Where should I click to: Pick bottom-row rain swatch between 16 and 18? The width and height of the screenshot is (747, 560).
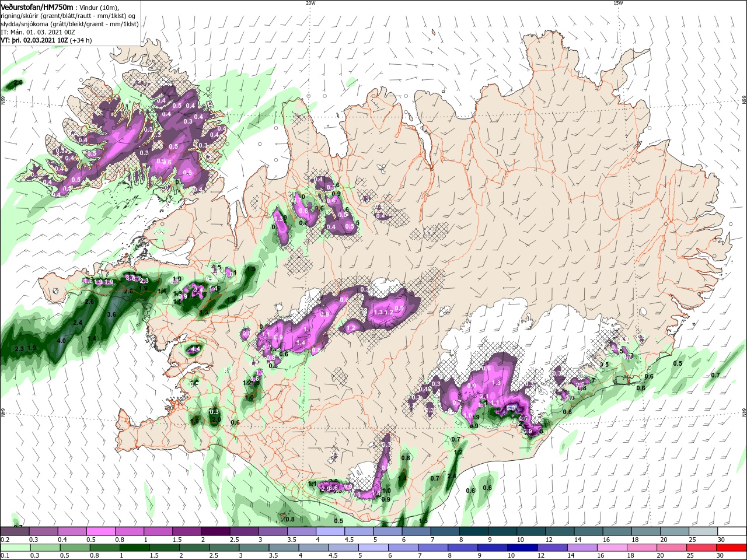[613, 547]
